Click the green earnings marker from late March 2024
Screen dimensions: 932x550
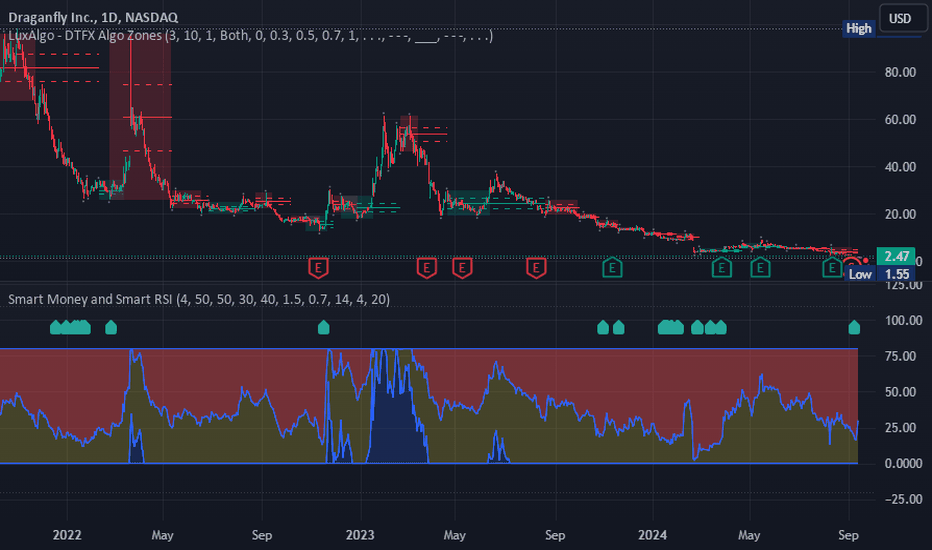[x=721, y=268]
